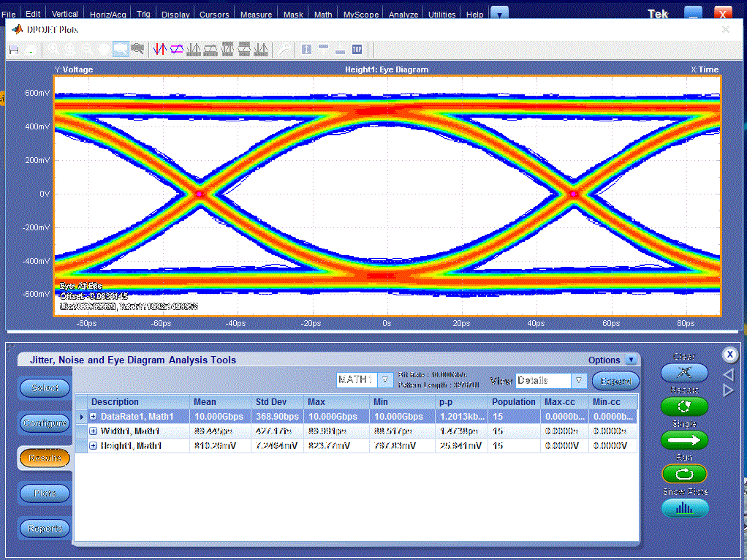Click the Recalc button
The height and width of the screenshot is (560, 747).
point(685,406)
